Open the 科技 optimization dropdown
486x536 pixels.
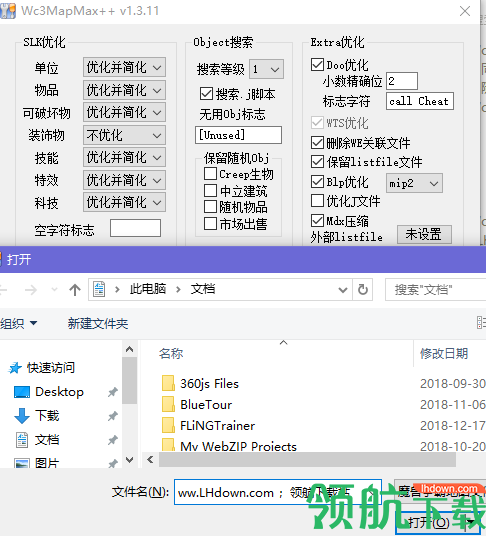coord(124,202)
